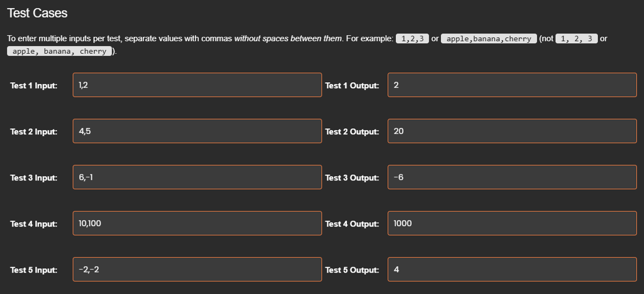Screen dimensions: 644x294
Task: Click the "Test 1 Input:" label
Action: (x=33, y=86)
